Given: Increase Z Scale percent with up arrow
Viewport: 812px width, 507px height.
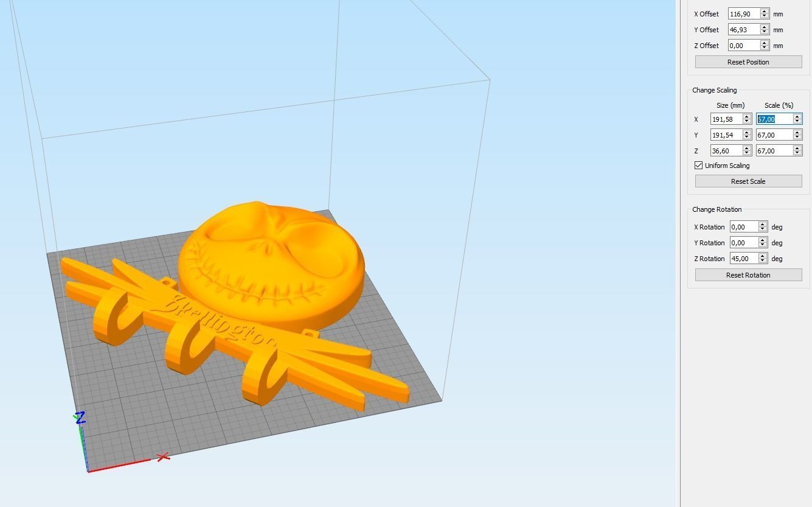Looking at the screenshot, I should (797, 149).
